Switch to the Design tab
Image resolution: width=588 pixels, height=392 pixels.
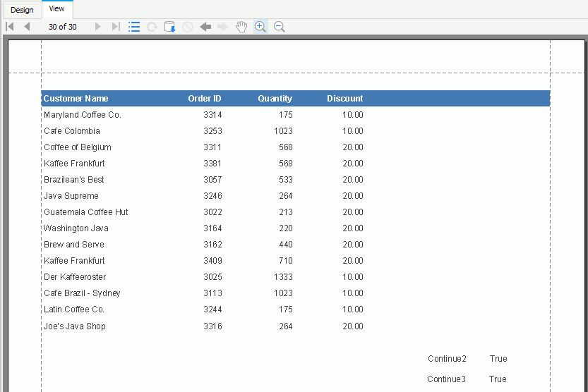22,10
